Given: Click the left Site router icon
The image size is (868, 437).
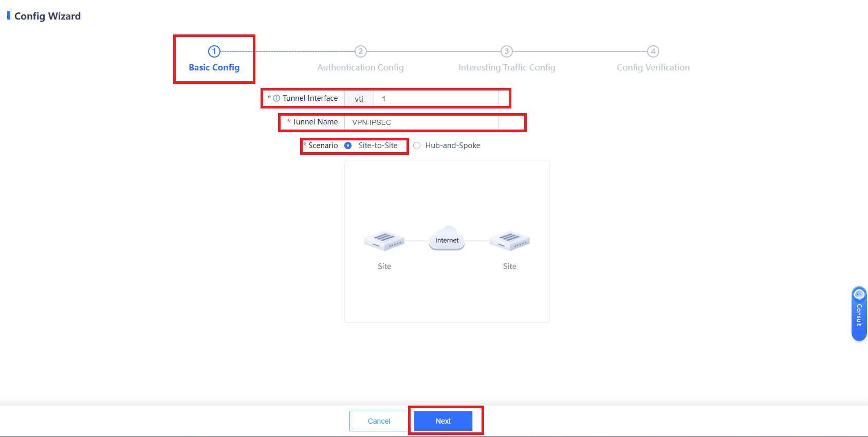Looking at the screenshot, I should tap(384, 241).
